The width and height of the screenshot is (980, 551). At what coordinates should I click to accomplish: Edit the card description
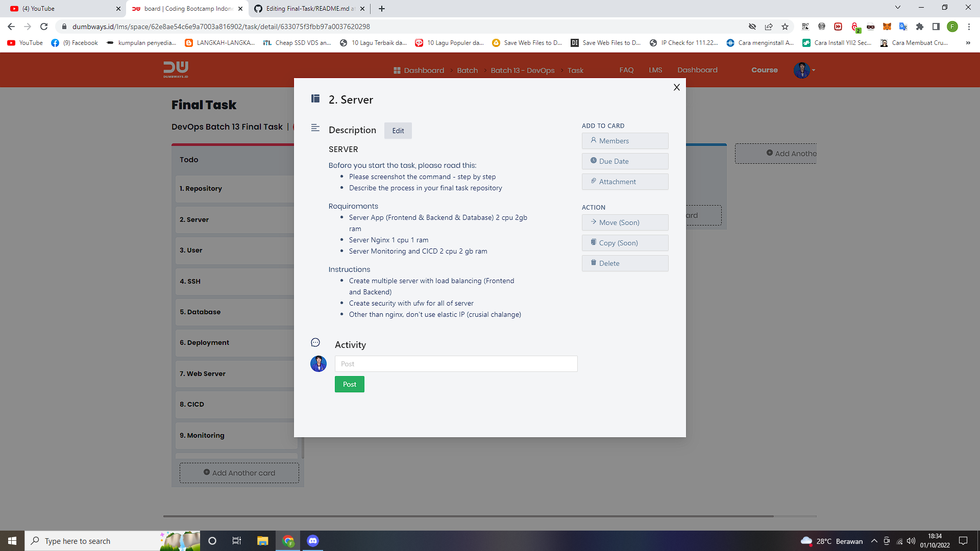(398, 131)
